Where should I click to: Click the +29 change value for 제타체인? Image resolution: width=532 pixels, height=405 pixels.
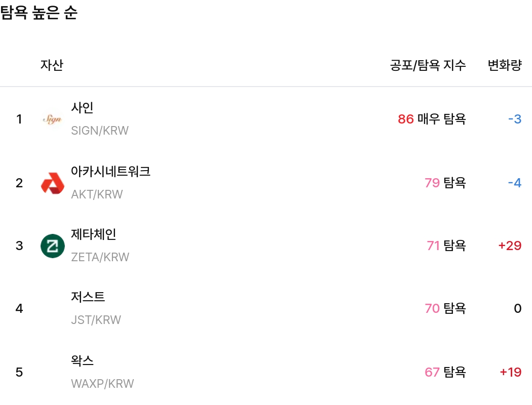[x=510, y=246]
